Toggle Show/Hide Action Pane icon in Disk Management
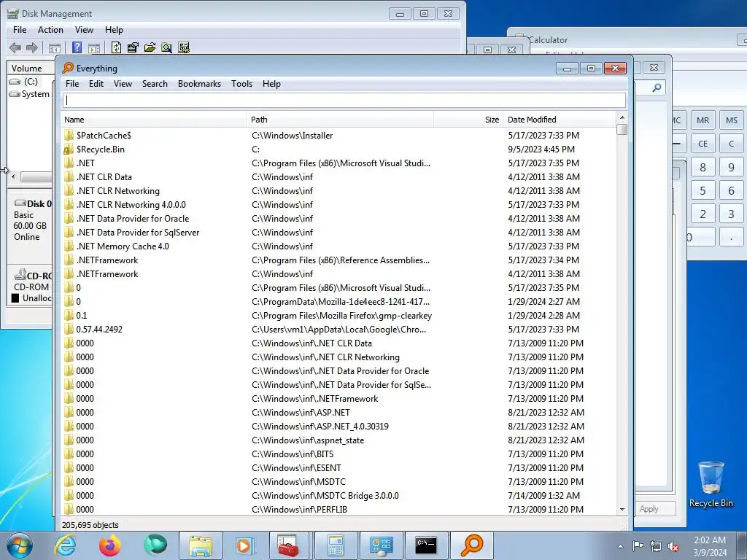Viewport: 747px width, 560px height. (x=94, y=47)
